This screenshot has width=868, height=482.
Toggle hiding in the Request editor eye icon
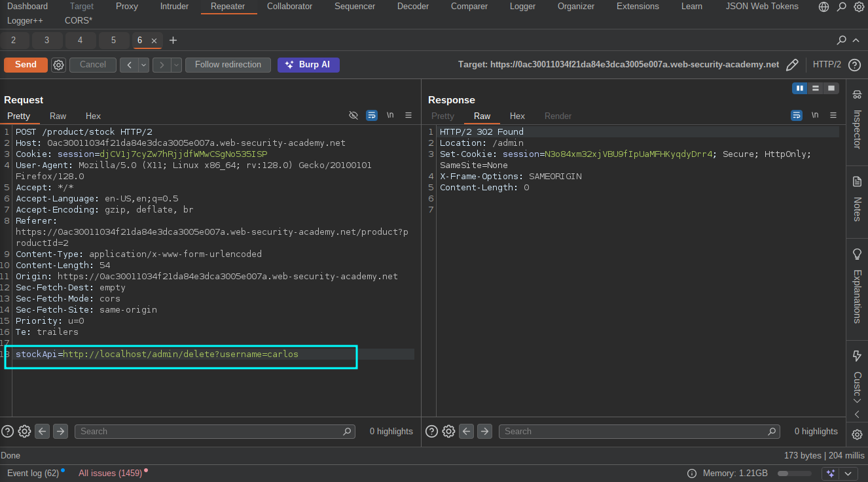click(x=353, y=115)
